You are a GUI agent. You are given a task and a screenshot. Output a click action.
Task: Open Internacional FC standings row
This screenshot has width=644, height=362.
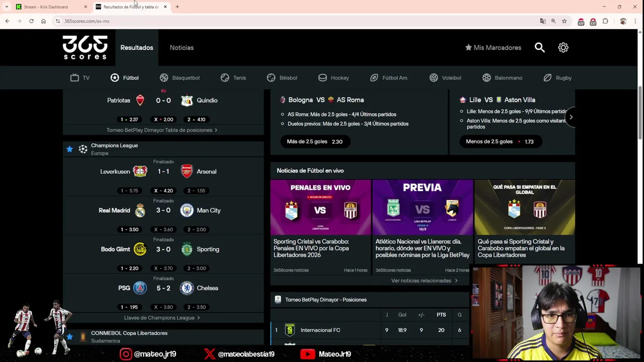click(370, 330)
